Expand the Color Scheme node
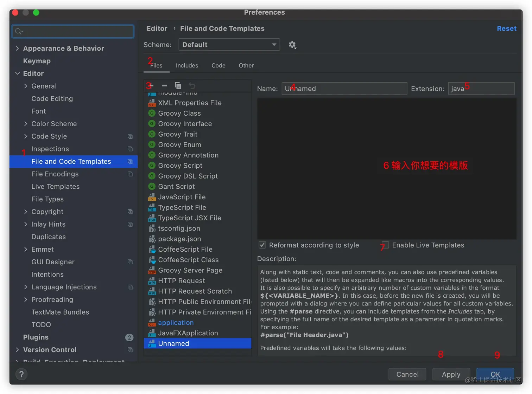Image resolution: width=532 pixels, height=394 pixels. [x=26, y=124]
